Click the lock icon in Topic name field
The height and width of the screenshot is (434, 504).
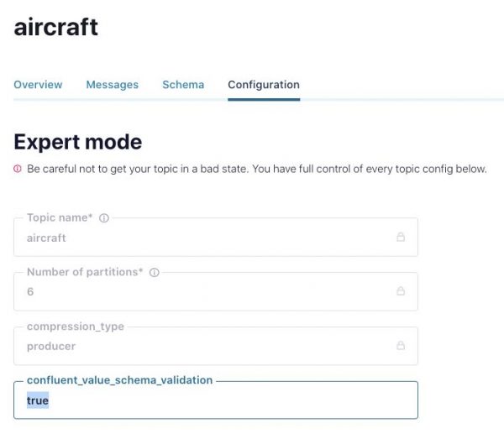(401, 238)
